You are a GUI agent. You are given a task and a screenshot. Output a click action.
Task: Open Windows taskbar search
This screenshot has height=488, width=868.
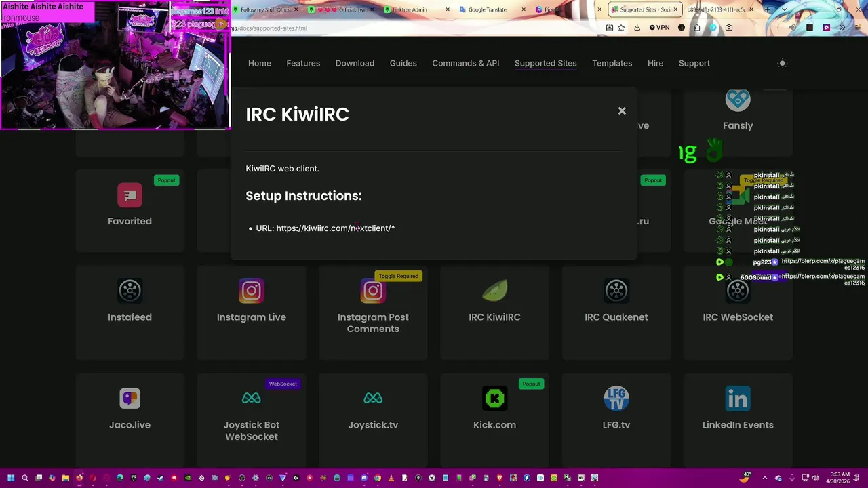tap(25, 478)
